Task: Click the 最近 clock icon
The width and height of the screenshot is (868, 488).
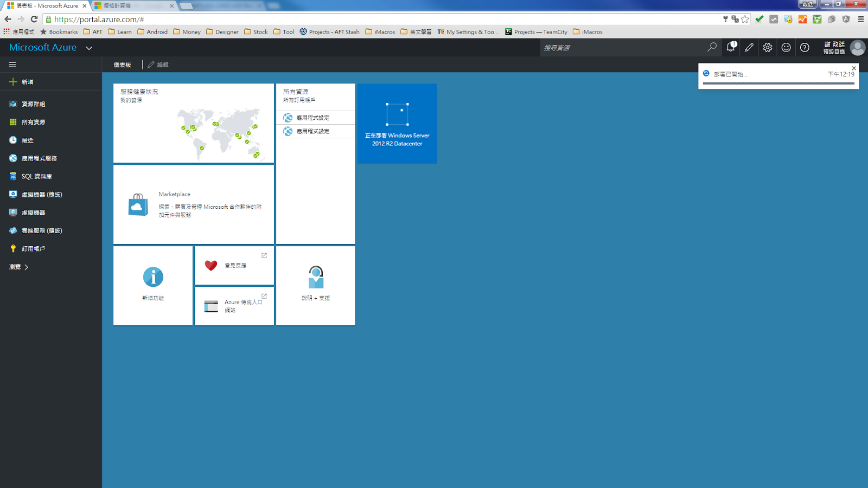Action: [13, 140]
